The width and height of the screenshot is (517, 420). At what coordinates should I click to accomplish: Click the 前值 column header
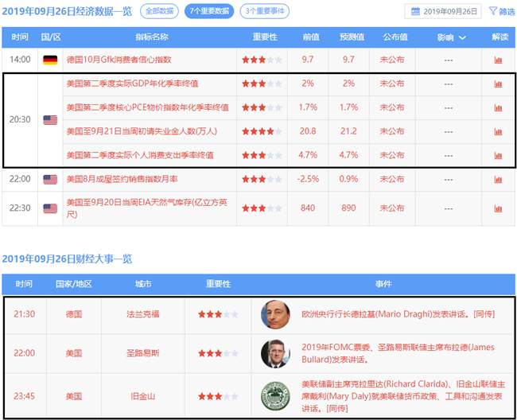tap(311, 37)
